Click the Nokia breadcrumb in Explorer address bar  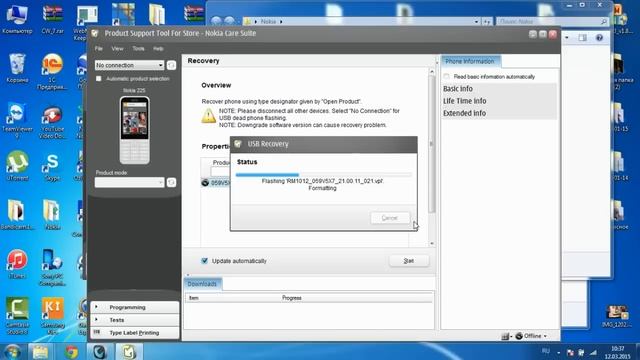pos(268,21)
